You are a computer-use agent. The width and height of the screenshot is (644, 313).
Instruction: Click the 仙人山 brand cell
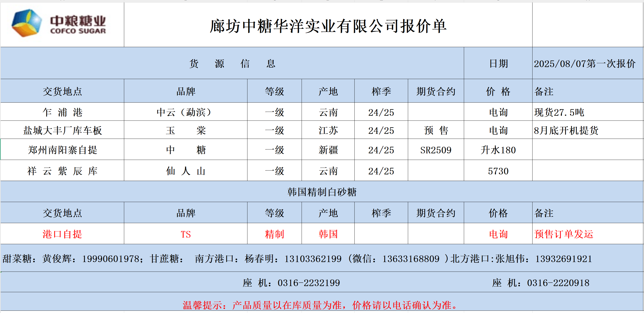185,171
